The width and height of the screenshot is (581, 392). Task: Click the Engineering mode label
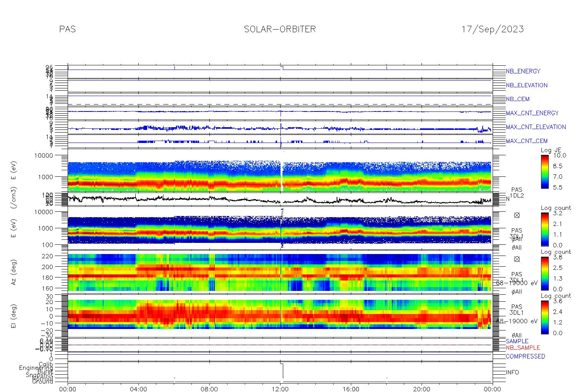(x=36, y=368)
